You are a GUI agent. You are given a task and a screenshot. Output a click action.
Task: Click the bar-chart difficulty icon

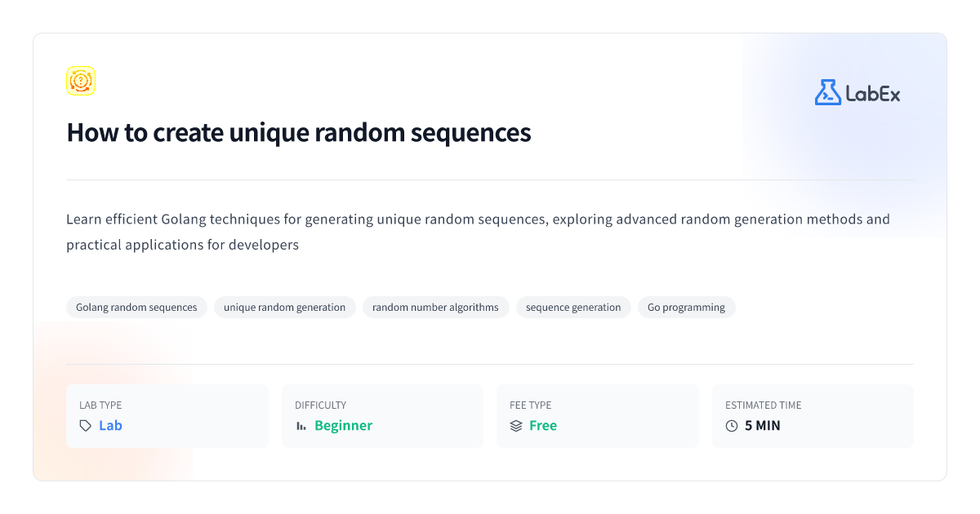[x=301, y=426]
